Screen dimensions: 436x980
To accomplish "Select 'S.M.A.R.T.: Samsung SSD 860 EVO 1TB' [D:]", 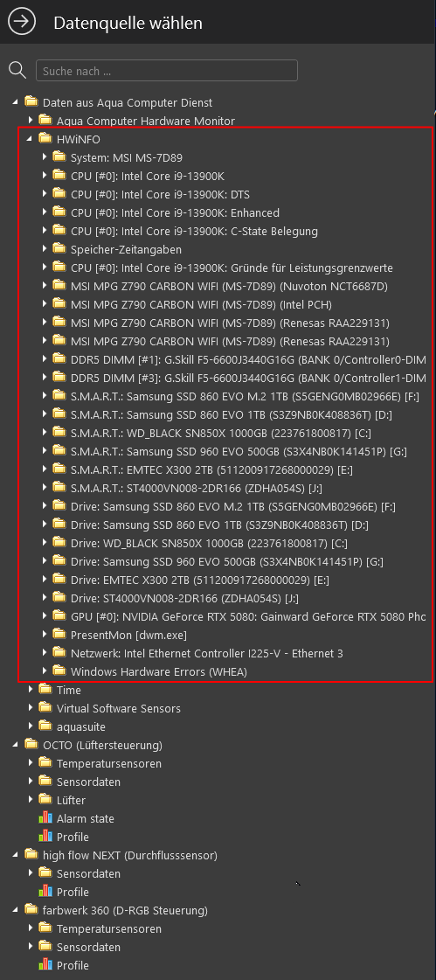I will click(x=232, y=414).
